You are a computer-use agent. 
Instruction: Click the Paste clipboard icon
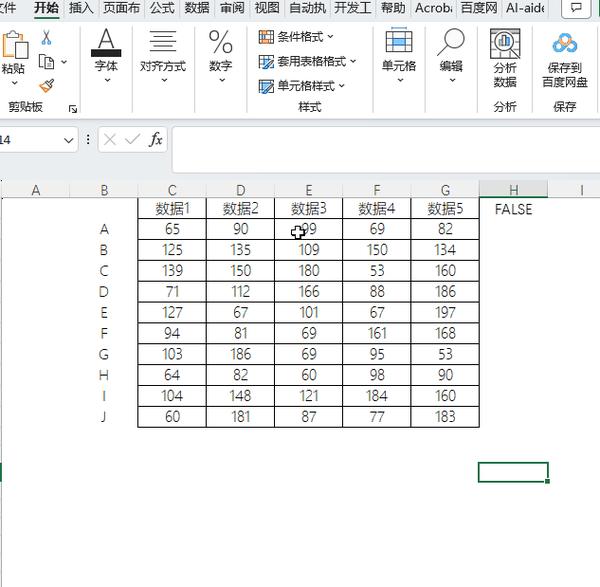(x=15, y=45)
